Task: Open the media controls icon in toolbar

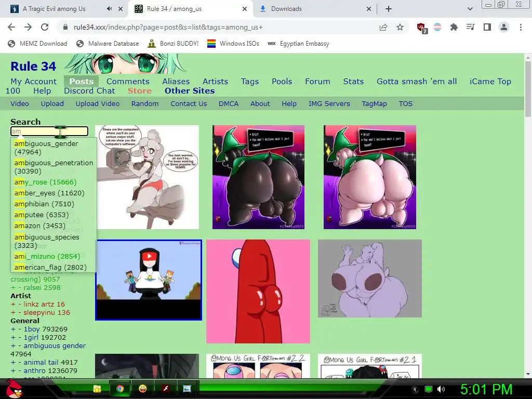Action: 470,27
